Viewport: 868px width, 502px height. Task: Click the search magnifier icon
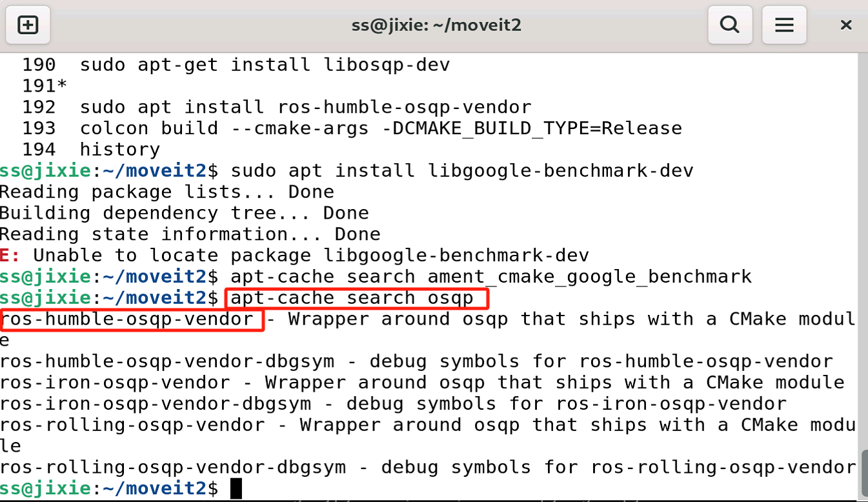729,25
